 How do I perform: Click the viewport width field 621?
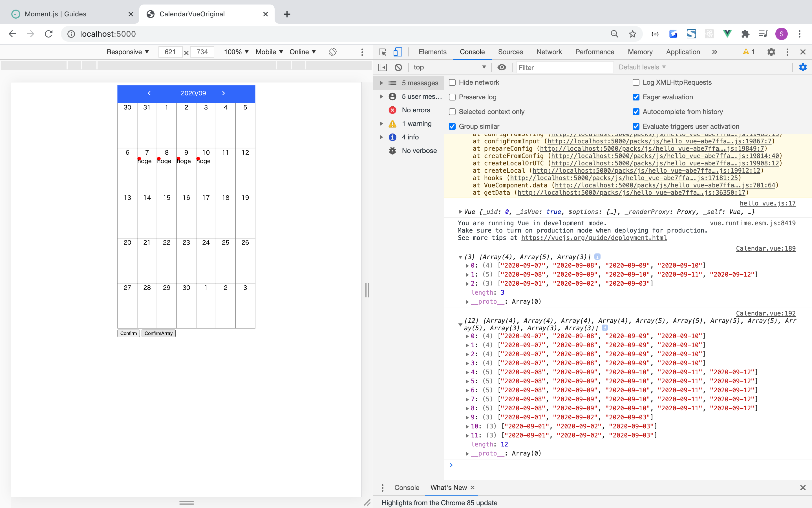click(170, 52)
